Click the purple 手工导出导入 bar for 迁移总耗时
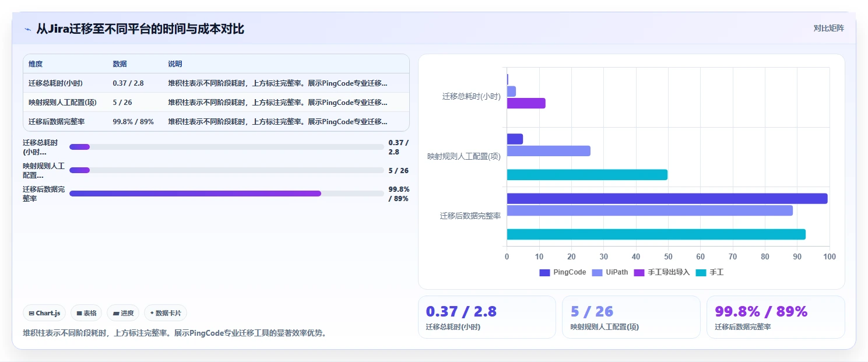The width and height of the screenshot is (868, 362). 526,103
